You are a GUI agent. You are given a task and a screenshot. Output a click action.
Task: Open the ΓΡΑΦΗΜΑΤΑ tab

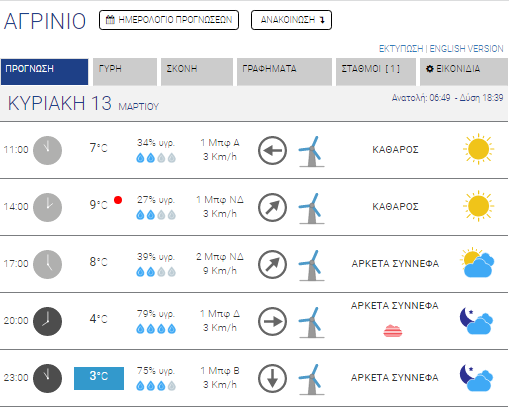tap(284, 72)
